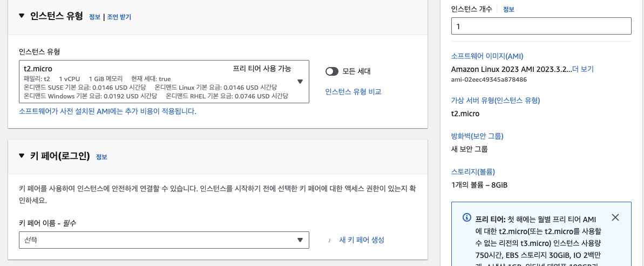Open 가상 서버 유형(인스턴스 유형) summary link
The image size is (644, 266).
tap(495, 100)
